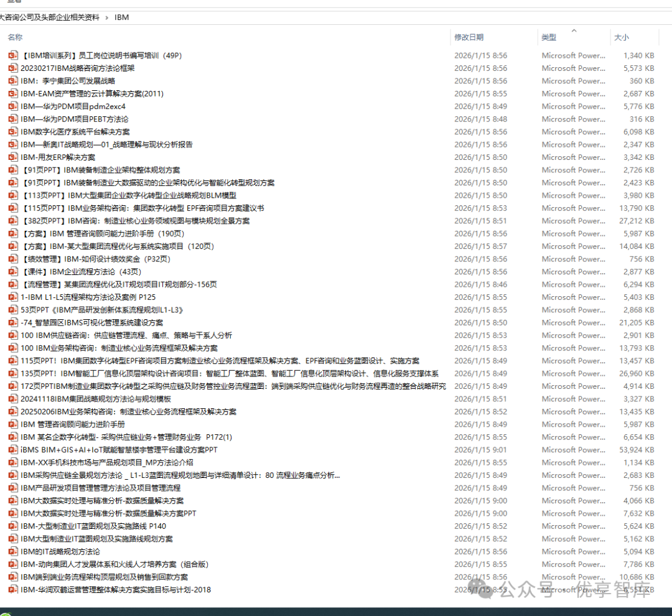Select icon of 【91页PPT】IBM装备制造企业架构整体规划方案
Image resolution: width=672 pixels, height=616 pixels.
(x=13, y=170)
